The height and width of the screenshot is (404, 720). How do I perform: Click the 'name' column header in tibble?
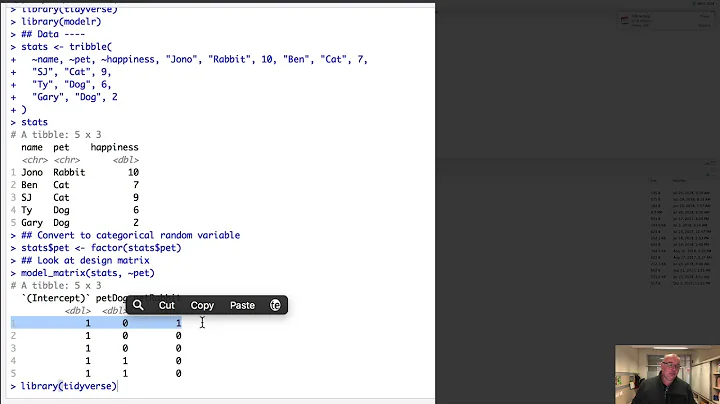[x=32, y=147]
